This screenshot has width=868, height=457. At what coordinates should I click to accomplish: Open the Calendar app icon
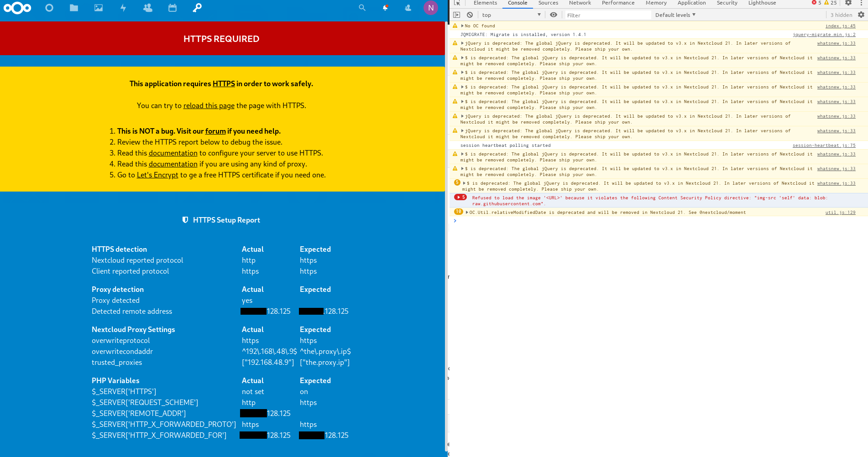click(x=173, y=8)
